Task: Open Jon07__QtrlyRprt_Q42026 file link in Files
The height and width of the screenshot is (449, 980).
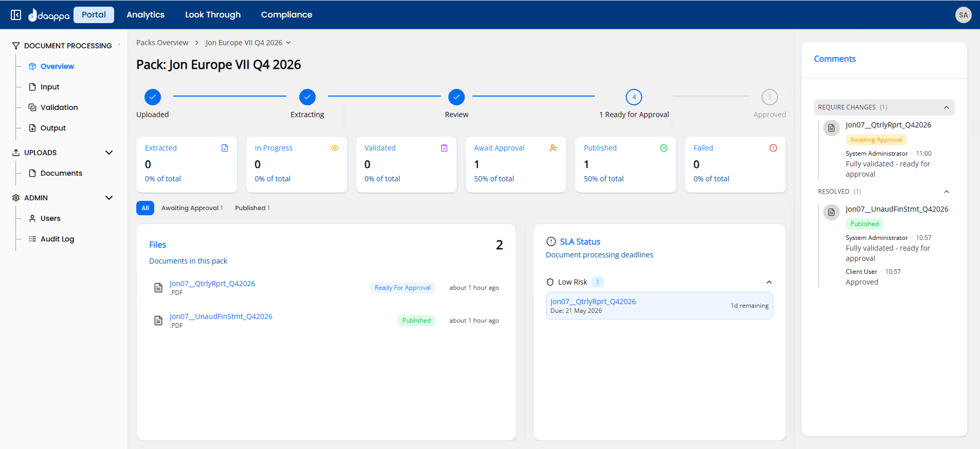Action: click(212, 284)
